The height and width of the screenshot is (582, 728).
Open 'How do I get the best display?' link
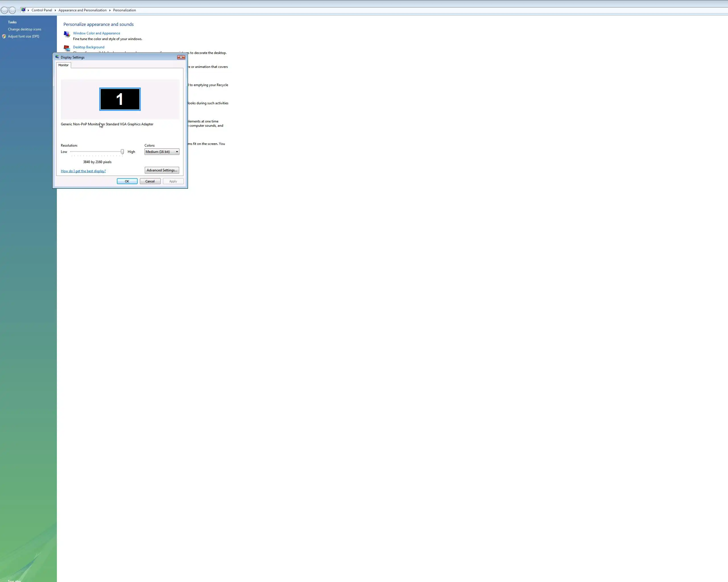[x=83, y=171]
